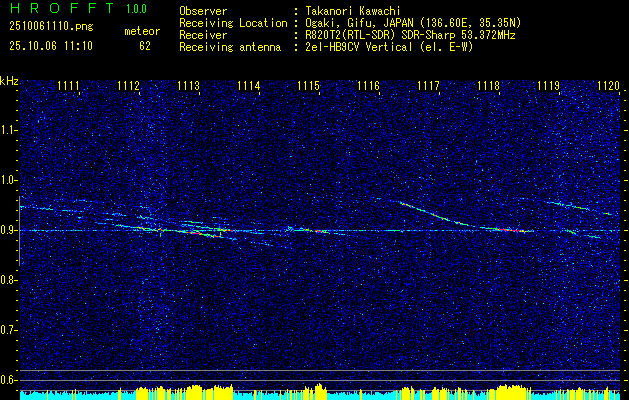Click time marker 1111

point(68,86)
